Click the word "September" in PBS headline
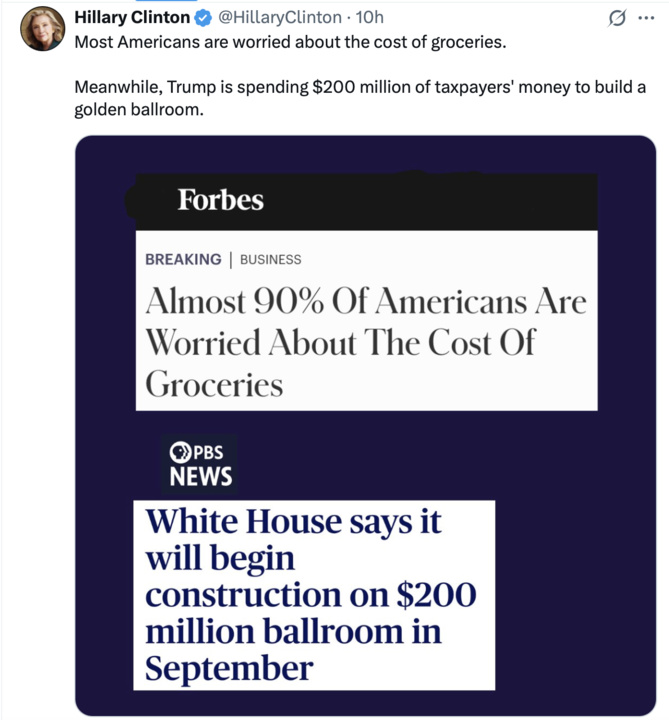This screenshot has width=669, height=720. click(229, 668)
